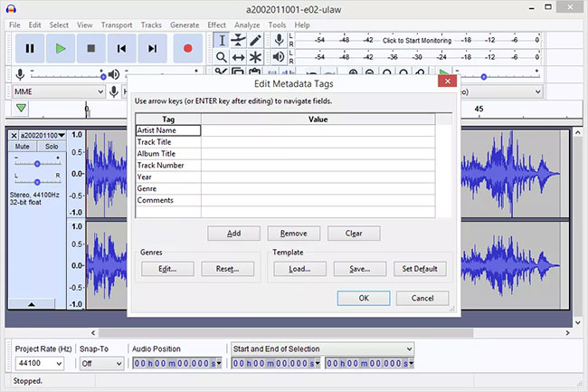The height and width of the screenshot is (392, 588).
Task: Click to start monitoring on record meter
Action: [417, 40]
